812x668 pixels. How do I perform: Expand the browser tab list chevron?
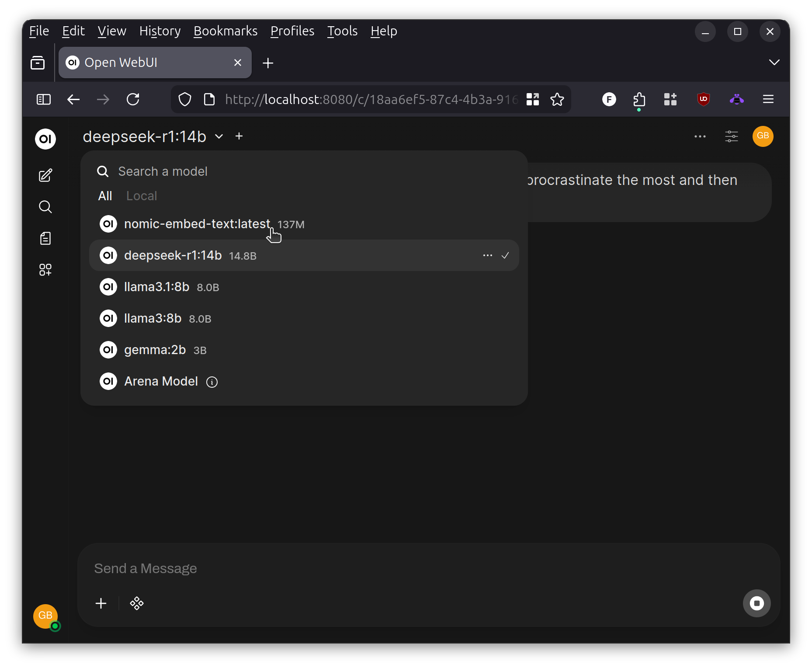[774, 62]
